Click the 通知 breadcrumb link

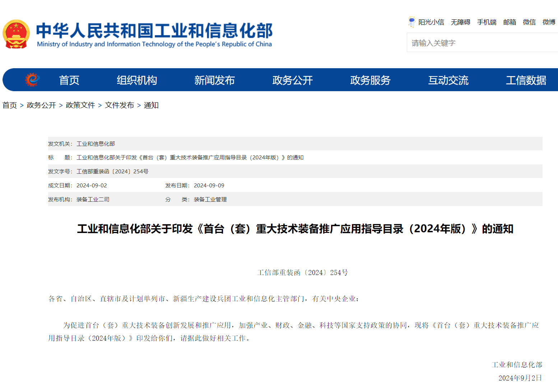[151, 105]
